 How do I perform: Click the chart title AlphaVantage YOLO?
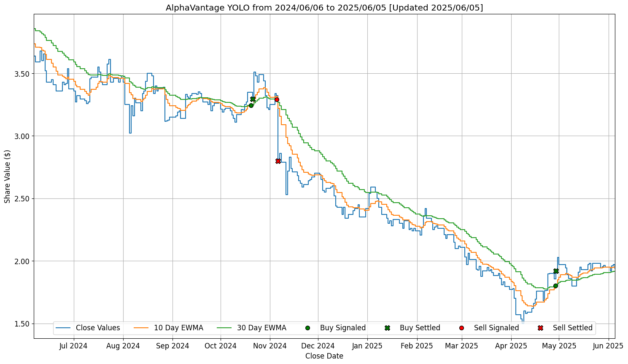click(324, 8)
